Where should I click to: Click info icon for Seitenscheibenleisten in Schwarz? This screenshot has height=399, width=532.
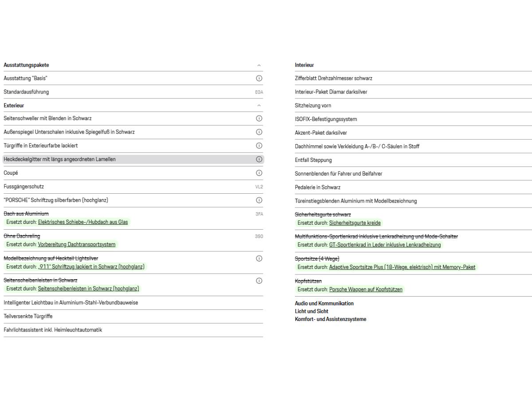(x=259, y=281)
